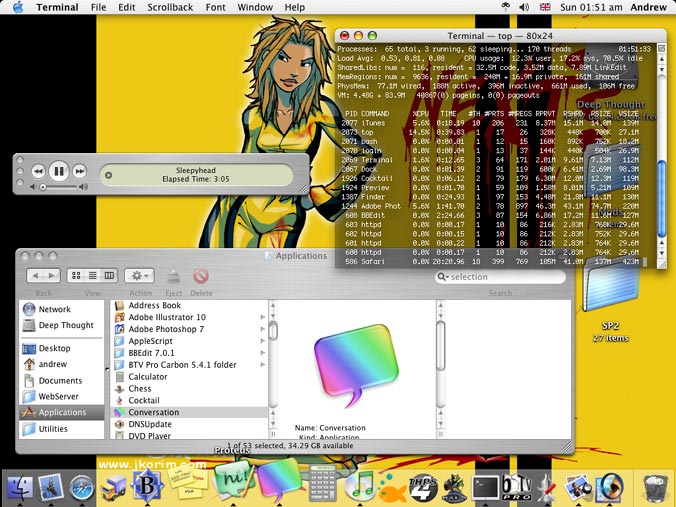Open the Andrew user menu
The image size is (676, 507).
click(648, 7)
